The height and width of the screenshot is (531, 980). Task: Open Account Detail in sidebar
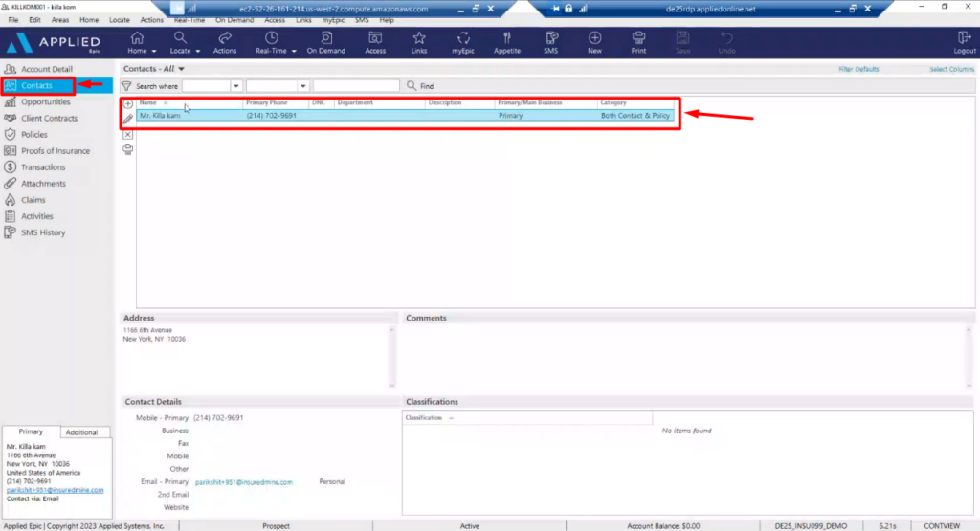coord(46,69)
